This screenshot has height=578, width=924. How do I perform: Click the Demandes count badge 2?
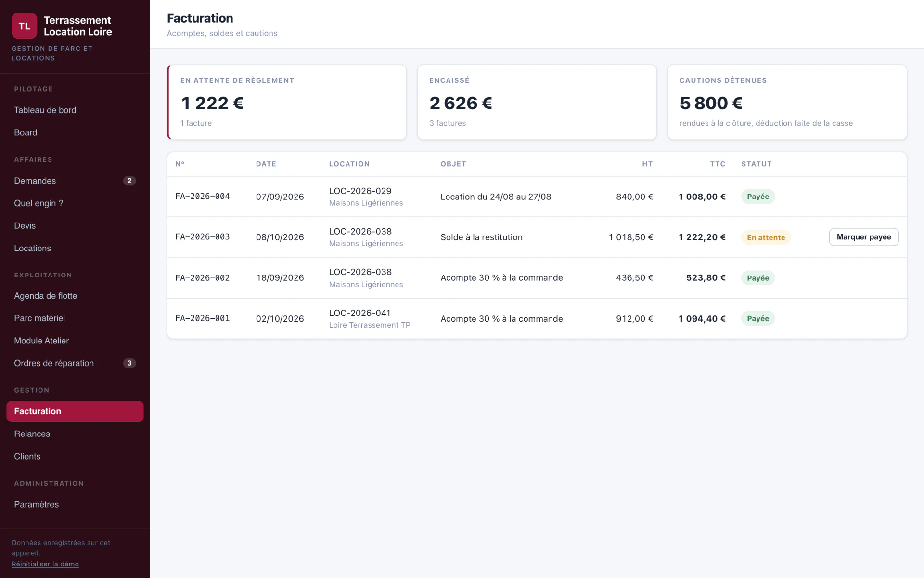[129, 181]
